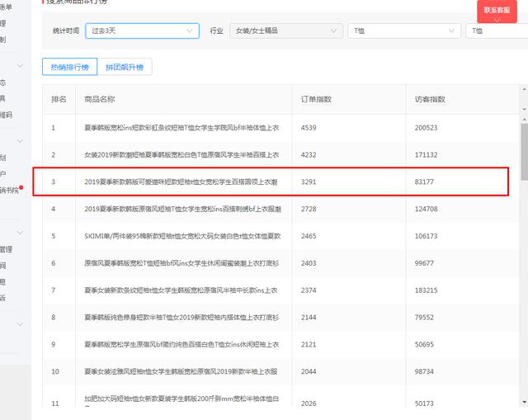Viewport: 528px width, 420px height.
Task: Collapse the sidebar section above 销书院
Action: coord(21,141)
